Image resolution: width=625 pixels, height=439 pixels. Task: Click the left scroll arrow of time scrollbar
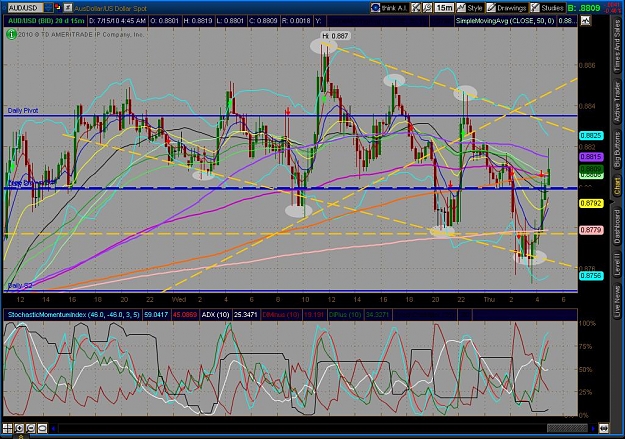click(x=53, y=429)
